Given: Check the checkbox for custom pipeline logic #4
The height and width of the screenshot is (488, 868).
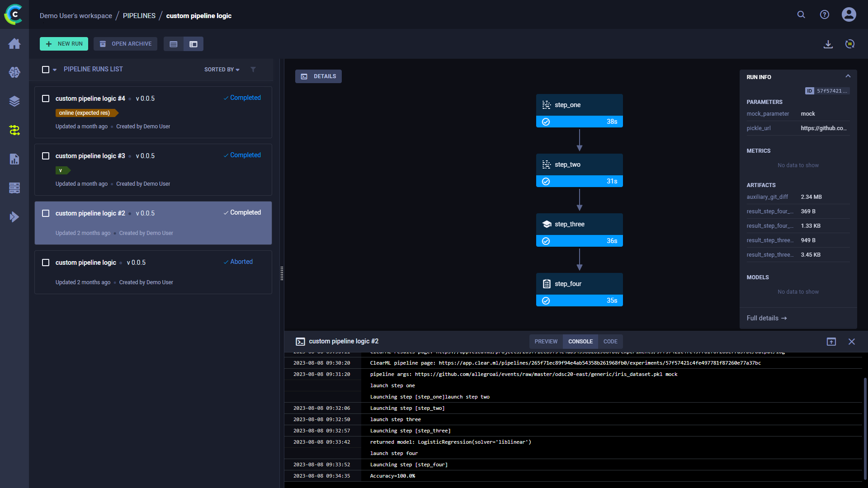Looking at the screenshot, I should pos(46,98).
